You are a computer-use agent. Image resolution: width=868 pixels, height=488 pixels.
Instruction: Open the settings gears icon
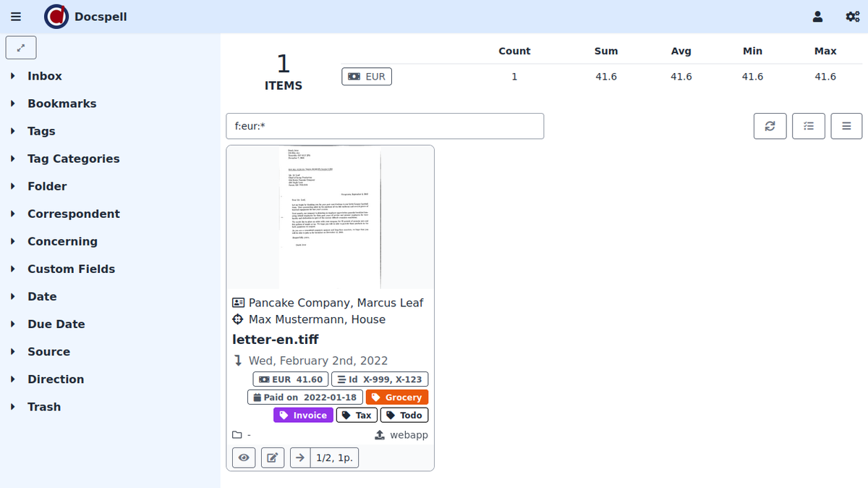point(852,17)
